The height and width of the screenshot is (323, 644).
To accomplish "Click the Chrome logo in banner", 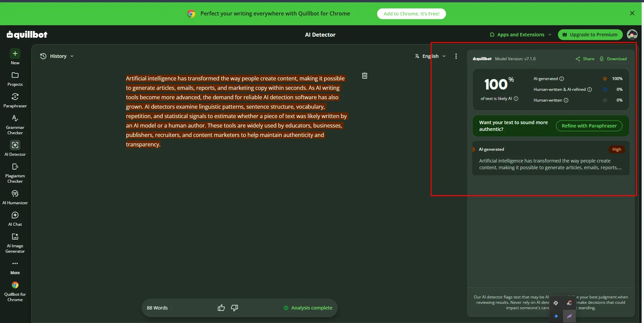I will (x=191, y=14).
